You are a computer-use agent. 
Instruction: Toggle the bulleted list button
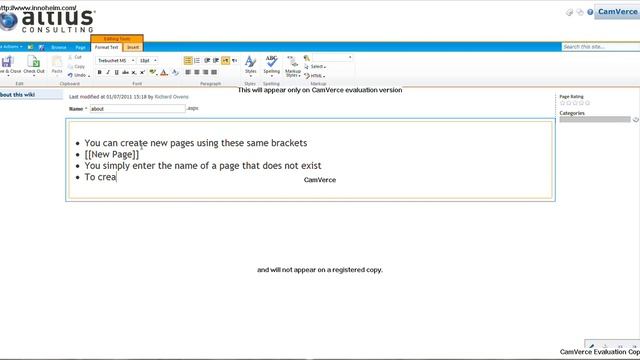(x=188, y=60)
